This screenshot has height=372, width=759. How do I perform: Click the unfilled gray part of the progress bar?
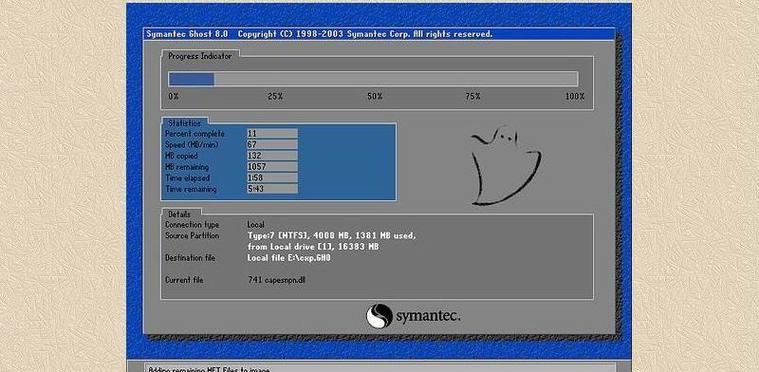pos(395,79)
